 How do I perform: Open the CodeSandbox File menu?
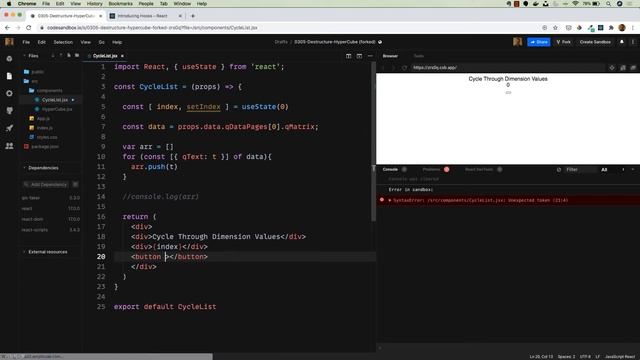26,42
